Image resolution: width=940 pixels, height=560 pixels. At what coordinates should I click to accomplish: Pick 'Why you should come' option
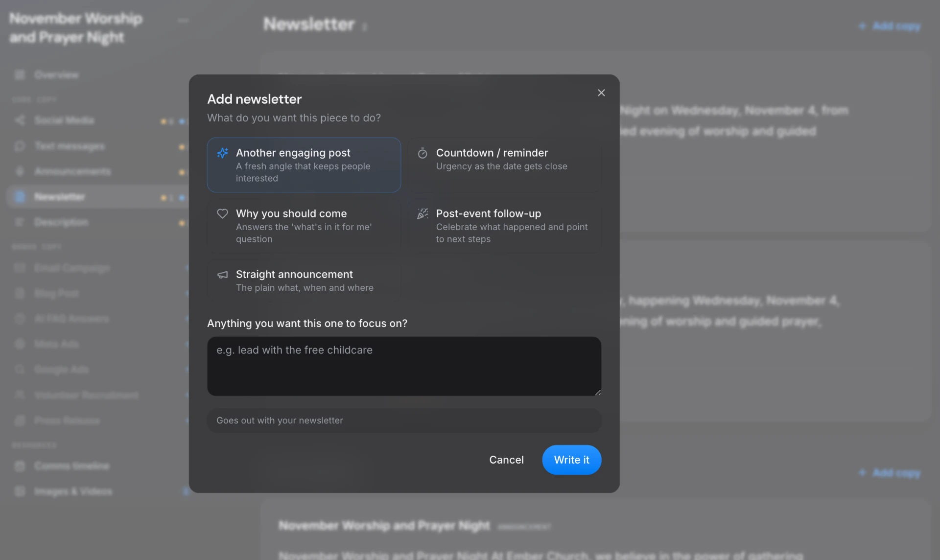click(304, 226)
